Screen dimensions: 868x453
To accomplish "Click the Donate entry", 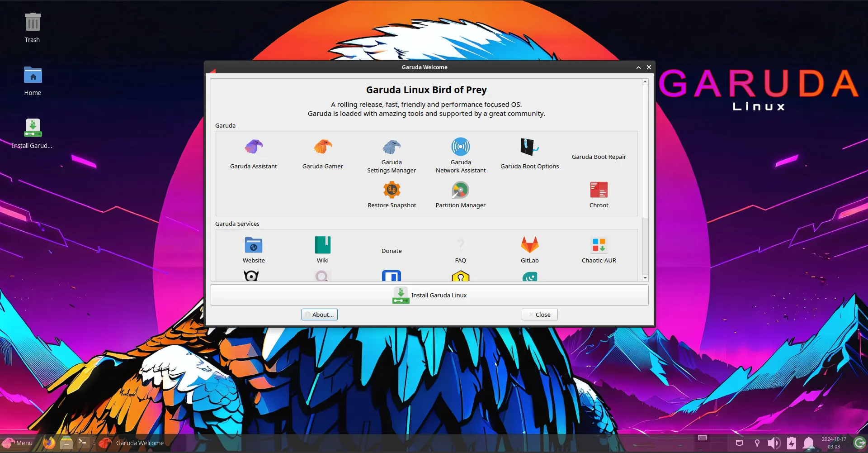I will [x=392, y=251].
